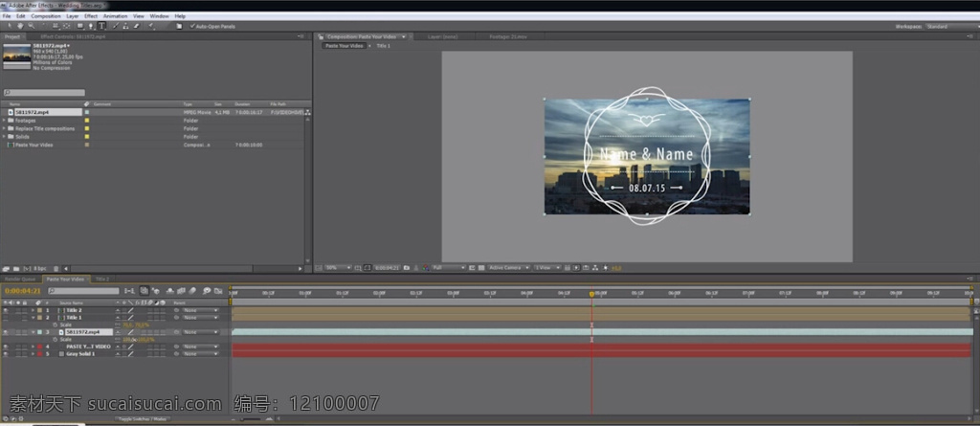Select the Rectangle shape tool

[80, 26]
